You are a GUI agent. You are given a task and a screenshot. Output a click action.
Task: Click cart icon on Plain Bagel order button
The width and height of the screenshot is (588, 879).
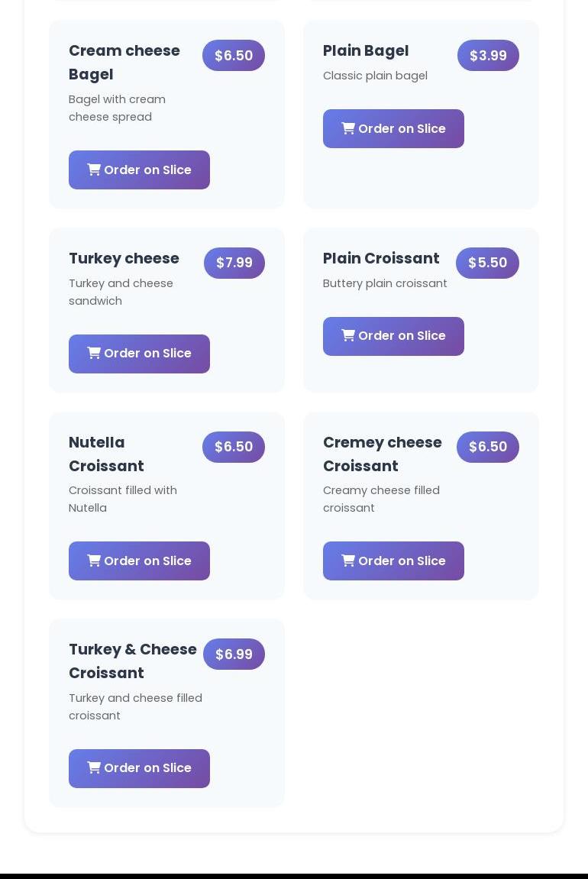pyautogui.click(x=348, y=128)
